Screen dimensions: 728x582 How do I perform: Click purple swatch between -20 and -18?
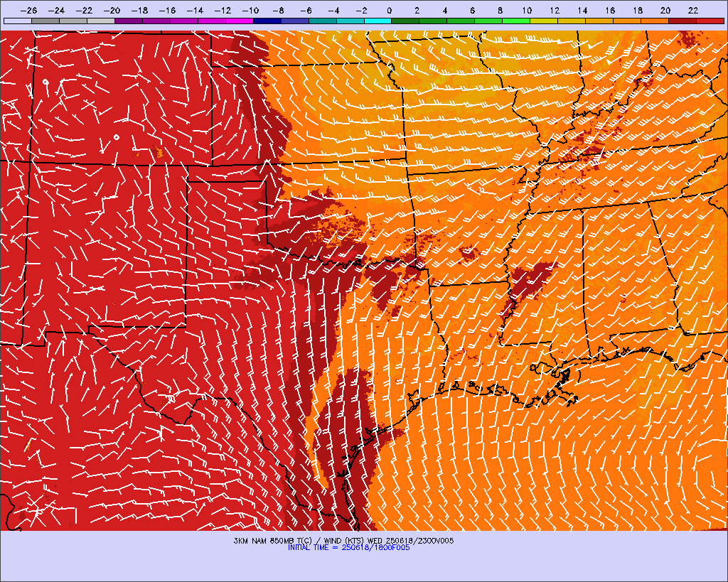(x=129, y=21)
